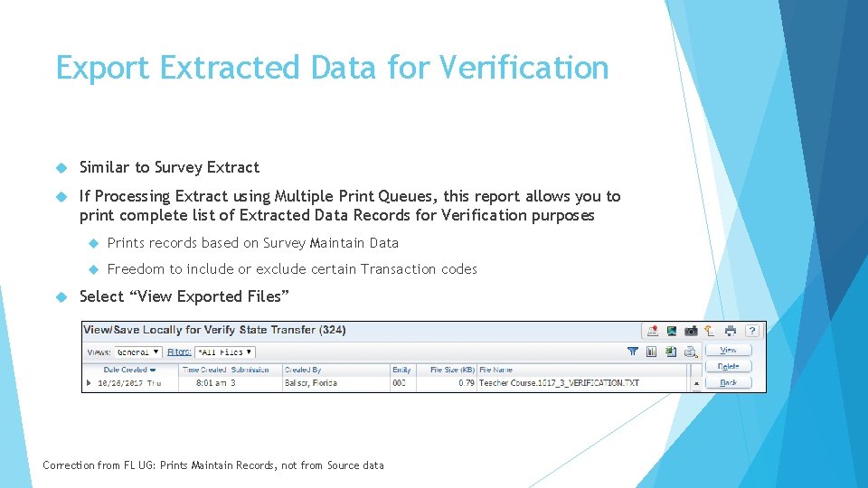Click the Delete button
Image resolution: width=868 pixels, height=488 pixels.
728,366
